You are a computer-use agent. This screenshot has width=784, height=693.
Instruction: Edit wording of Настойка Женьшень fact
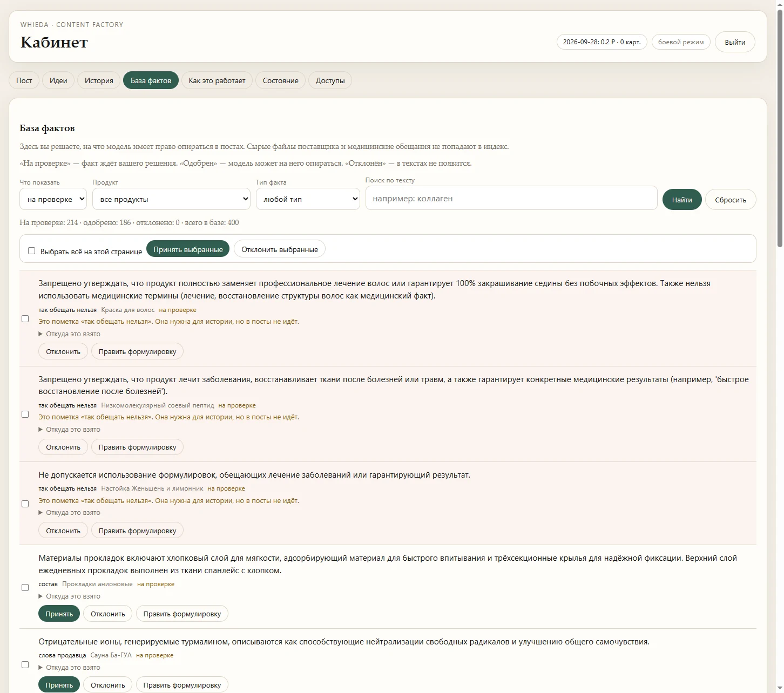point(138,531)
